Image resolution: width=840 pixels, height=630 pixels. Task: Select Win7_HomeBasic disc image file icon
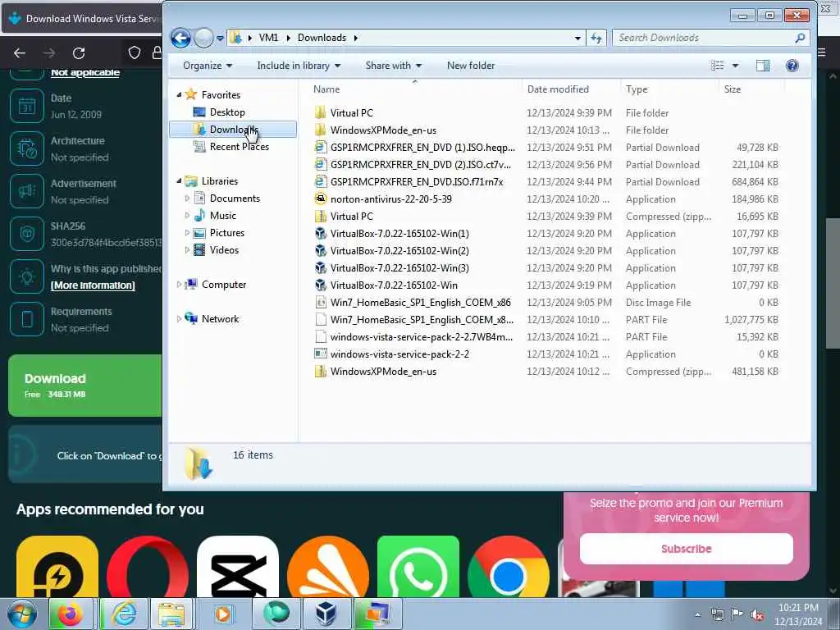pyautogui.click(x=321, y=302)
